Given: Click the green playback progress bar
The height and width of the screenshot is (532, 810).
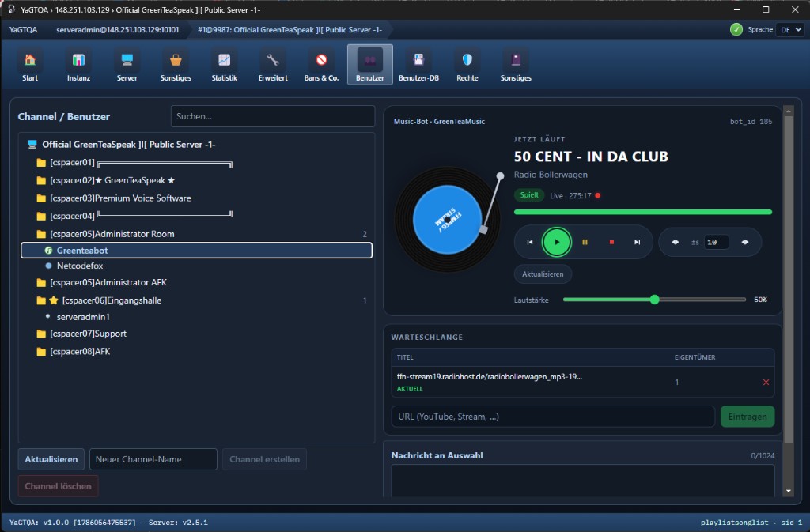Looking at the screenshot, I should 643,212.
